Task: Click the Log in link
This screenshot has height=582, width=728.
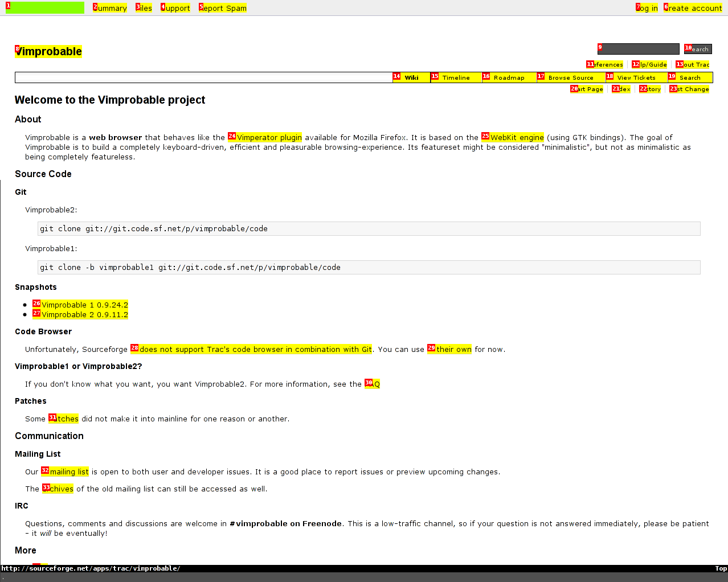Action: click(648, 8)
